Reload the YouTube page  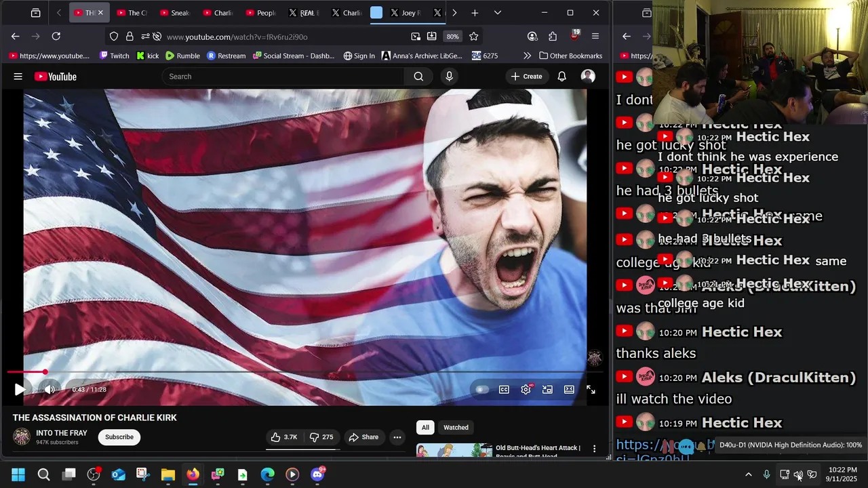(x=56, y=37)
